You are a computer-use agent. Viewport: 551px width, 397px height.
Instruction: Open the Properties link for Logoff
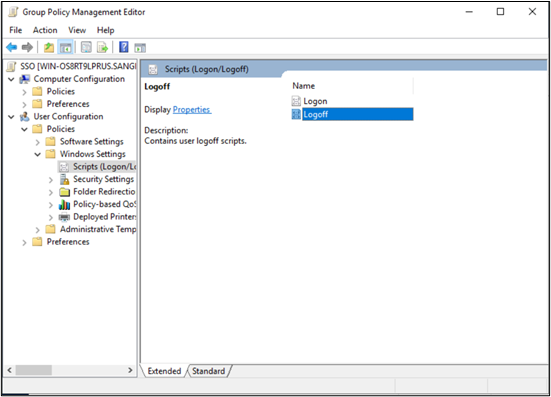pyautogui.click(x=192, y=110)
